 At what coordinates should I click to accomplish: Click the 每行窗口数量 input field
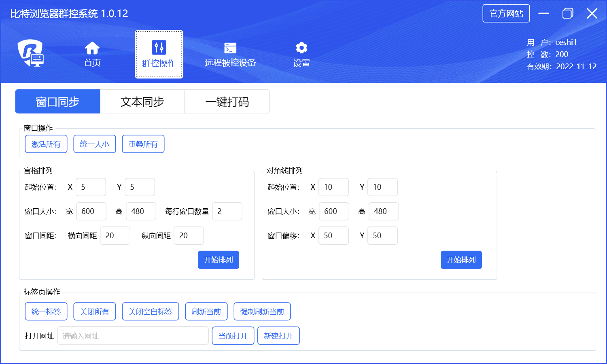227,211
